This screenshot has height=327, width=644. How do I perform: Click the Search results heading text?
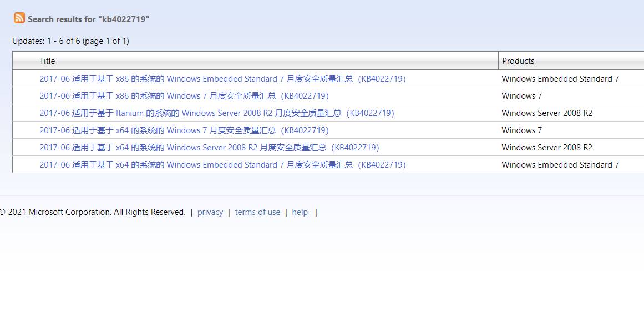pos(89,18)
